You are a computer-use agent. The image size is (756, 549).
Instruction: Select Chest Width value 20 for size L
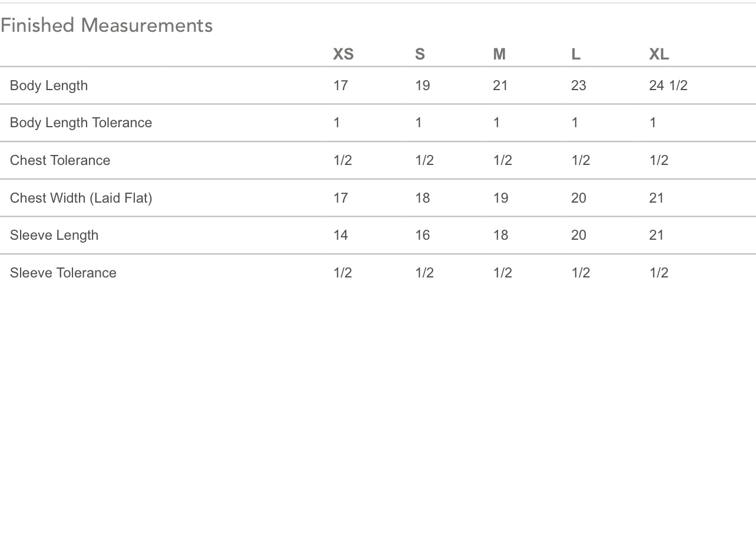click(x=579, y=198)
